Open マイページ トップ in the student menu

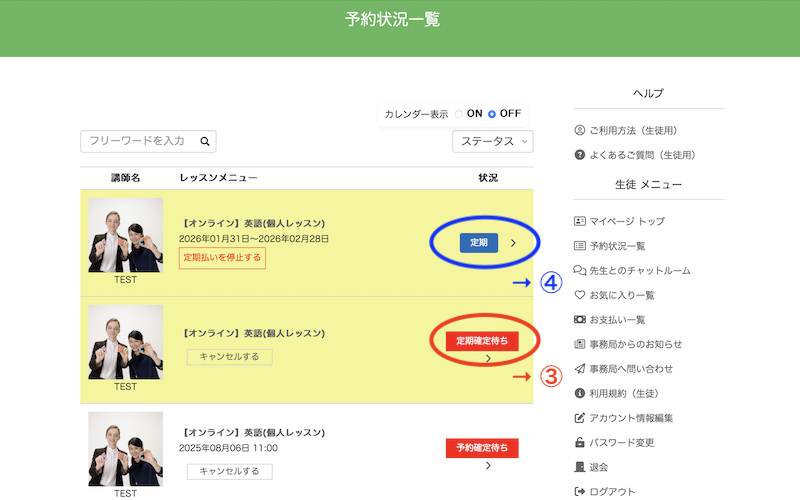point(626,221)
